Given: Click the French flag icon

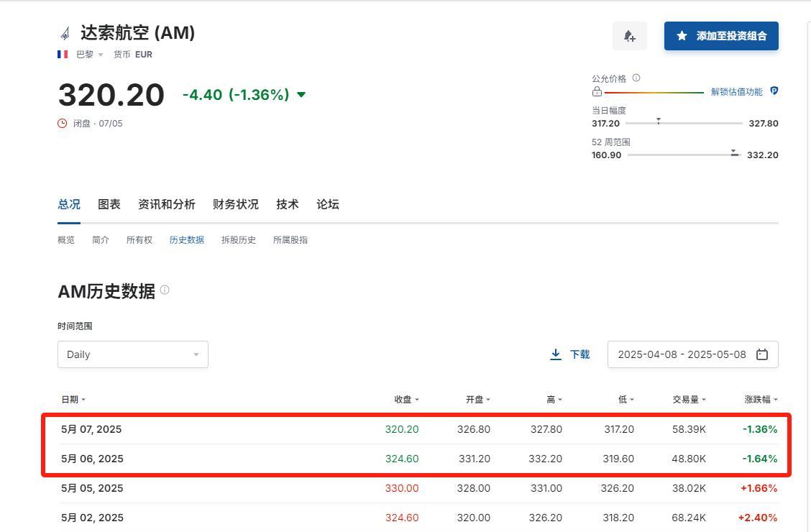Looking at the screenshot, I should [x=63, y=55].
